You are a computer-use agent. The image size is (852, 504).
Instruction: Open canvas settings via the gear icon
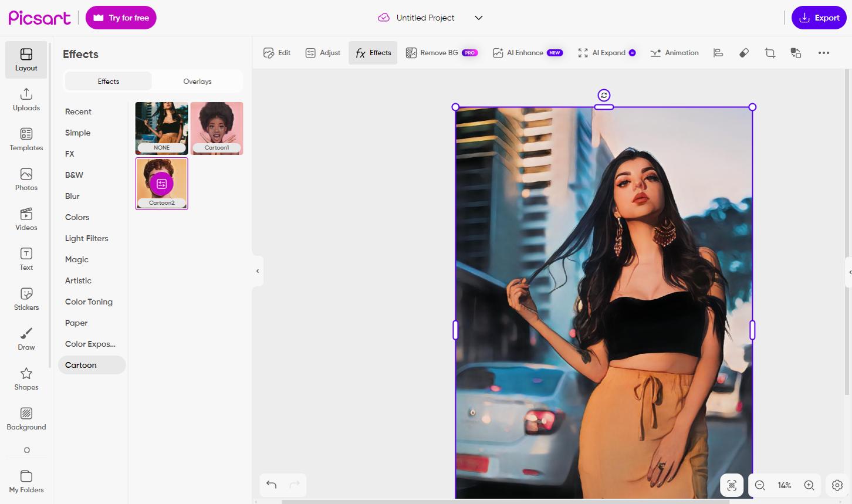point(836,485)
